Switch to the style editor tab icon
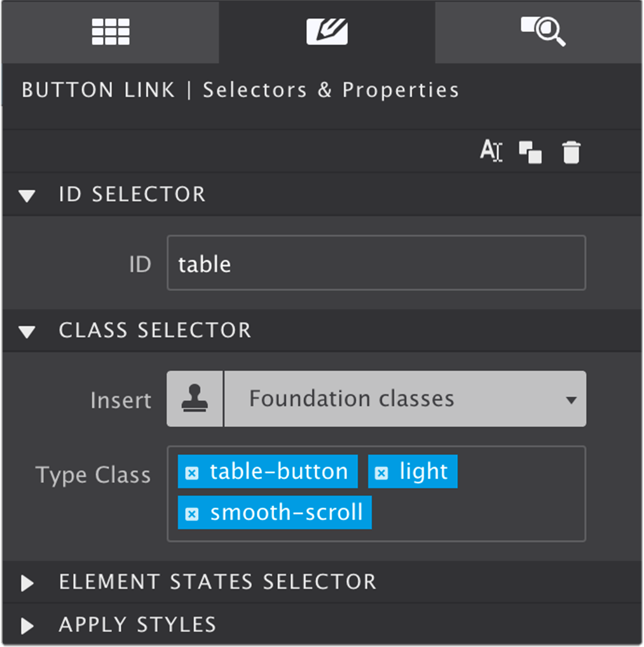Image resolution: width=644 pixels, height=647 pixels. (327, 31)
